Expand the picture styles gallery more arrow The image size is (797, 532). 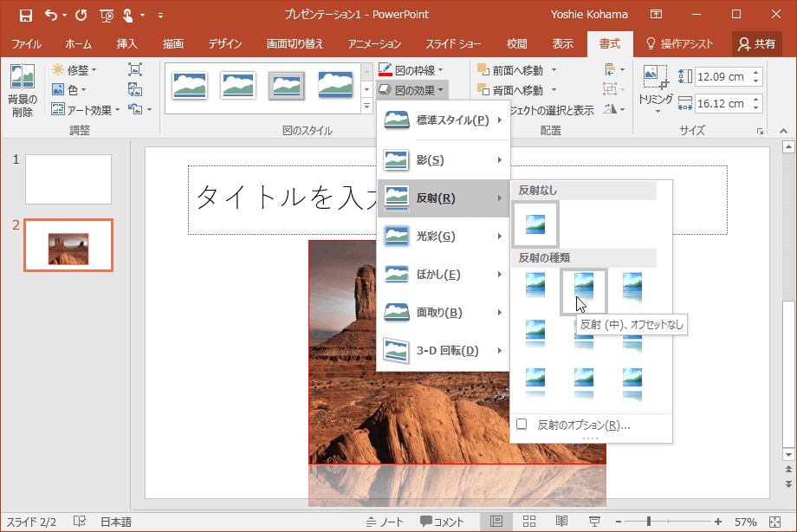point(367,106)
